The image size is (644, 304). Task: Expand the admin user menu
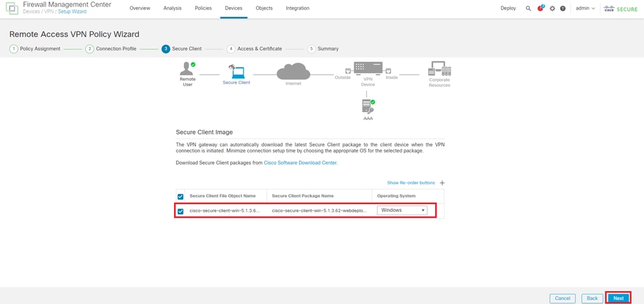[585, 8]
